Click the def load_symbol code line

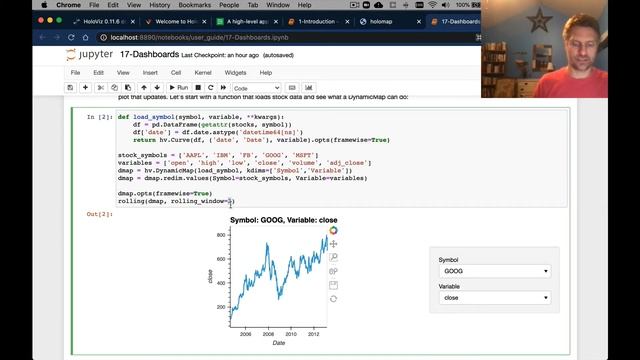(201, 117)
